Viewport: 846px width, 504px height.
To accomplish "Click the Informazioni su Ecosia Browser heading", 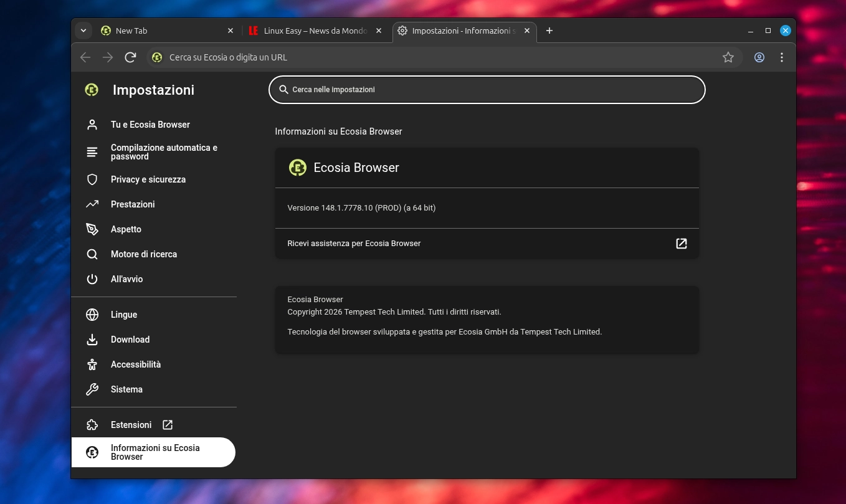I will click(339, 131).
